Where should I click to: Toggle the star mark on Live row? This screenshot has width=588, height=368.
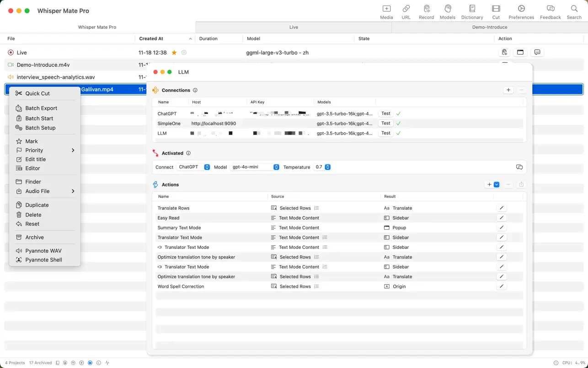click(174, 53)
